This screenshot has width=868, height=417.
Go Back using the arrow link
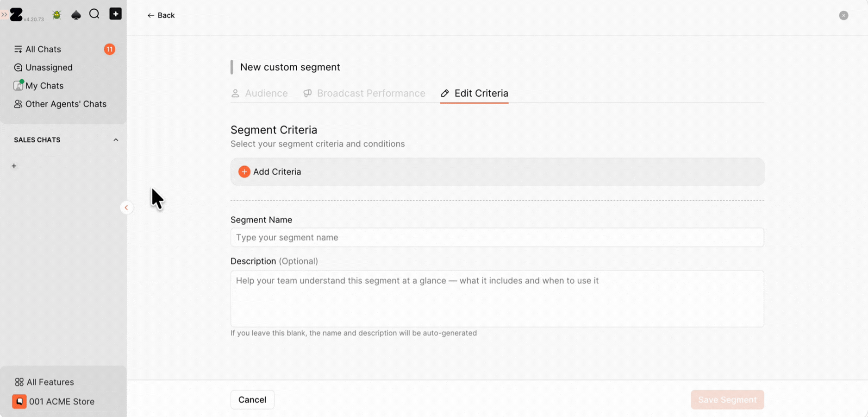[x=161, y=15]
